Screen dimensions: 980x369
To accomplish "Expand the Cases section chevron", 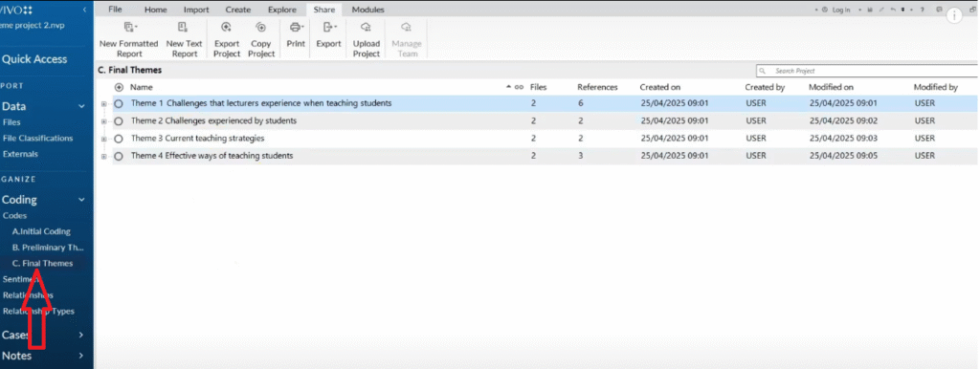I will point(81,336).
